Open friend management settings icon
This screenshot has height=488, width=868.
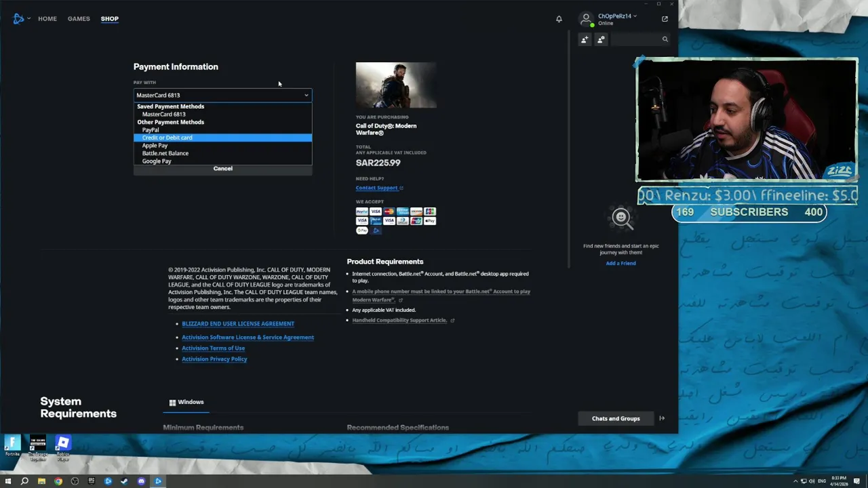click(x=601, y=39)
